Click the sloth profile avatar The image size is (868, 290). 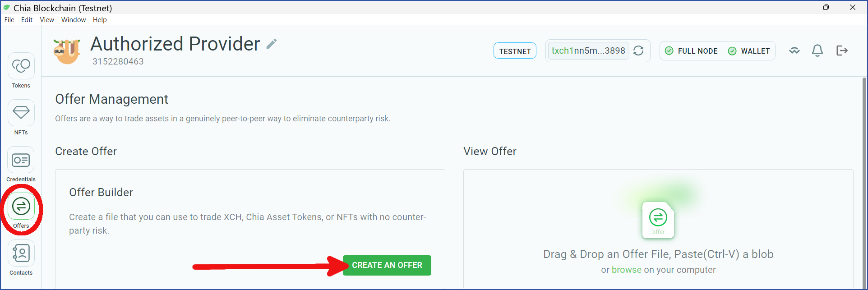tap(67, 51)
